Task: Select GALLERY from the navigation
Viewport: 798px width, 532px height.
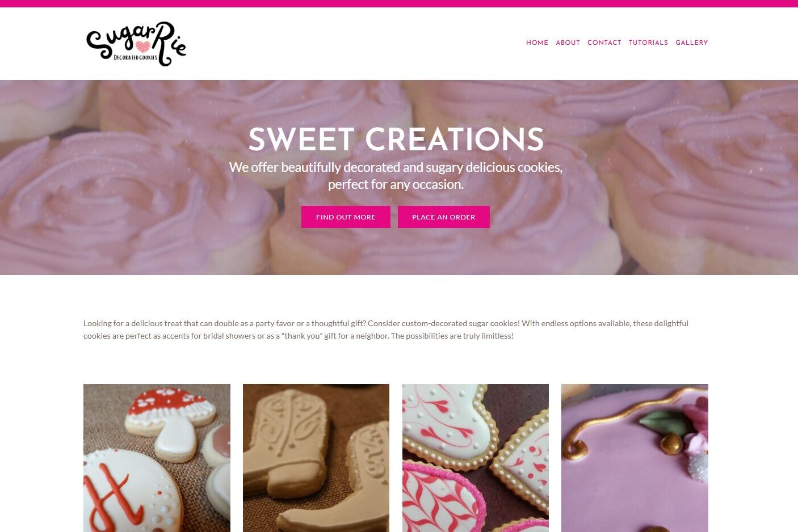Action: tap(691, 43)
